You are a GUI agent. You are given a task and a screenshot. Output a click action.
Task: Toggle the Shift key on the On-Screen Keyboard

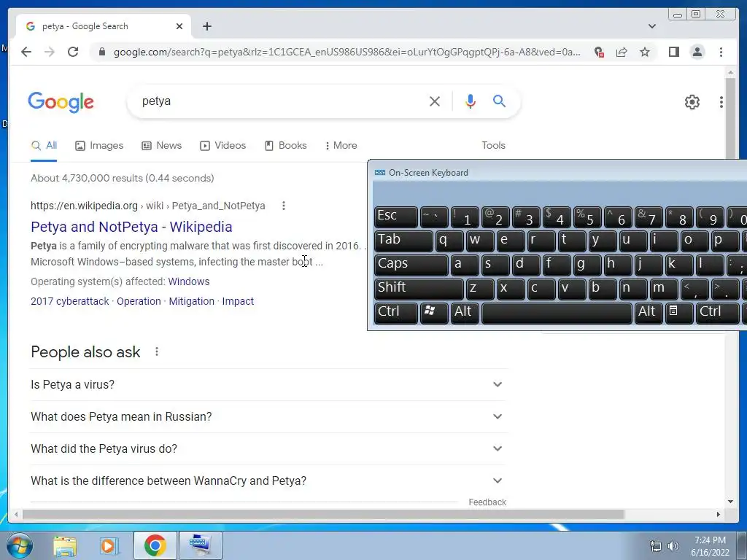pos(418,289)
